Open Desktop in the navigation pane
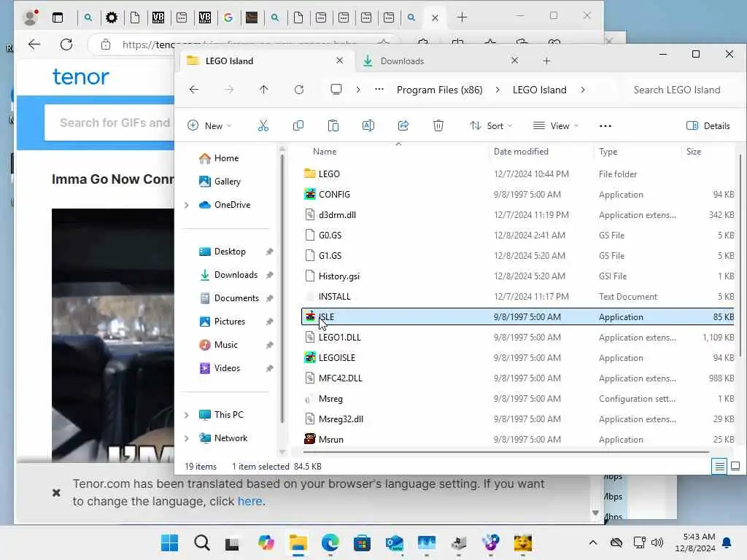747x560 pixels. click(x=230, y=252)
